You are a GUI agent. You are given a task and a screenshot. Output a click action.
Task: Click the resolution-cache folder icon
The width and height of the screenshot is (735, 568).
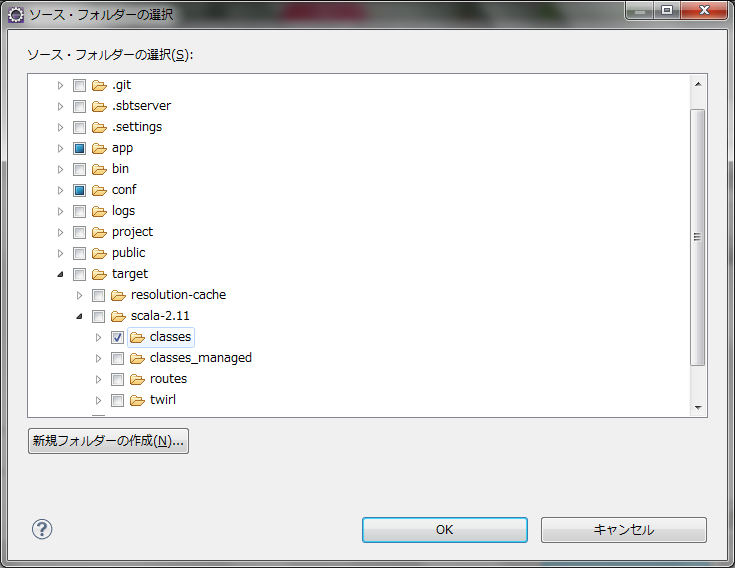pos(118,295)
